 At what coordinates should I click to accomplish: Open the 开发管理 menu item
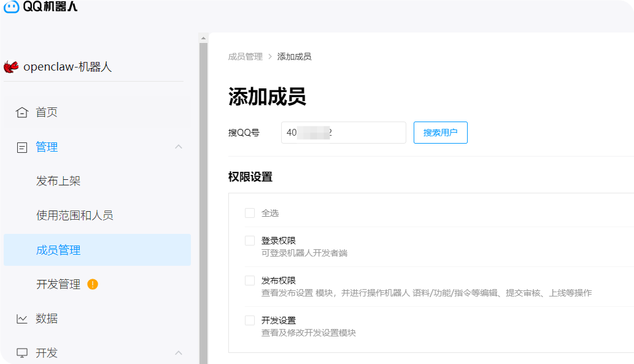point(58,284)
